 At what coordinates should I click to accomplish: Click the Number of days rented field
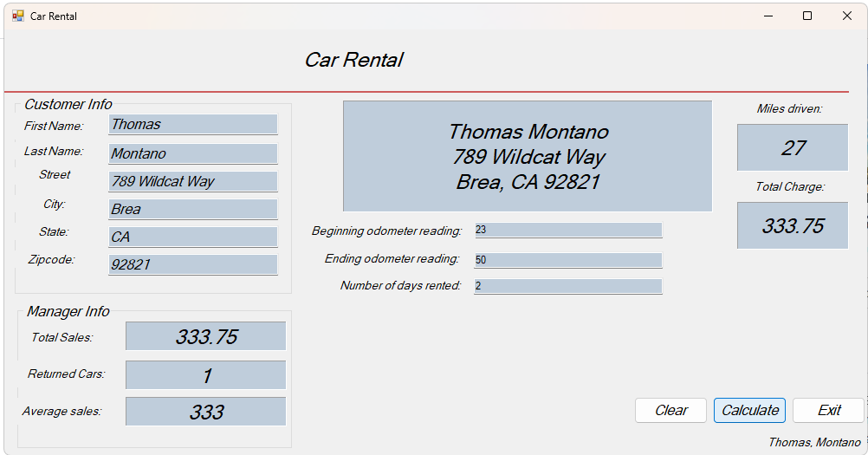click(567, 286)
